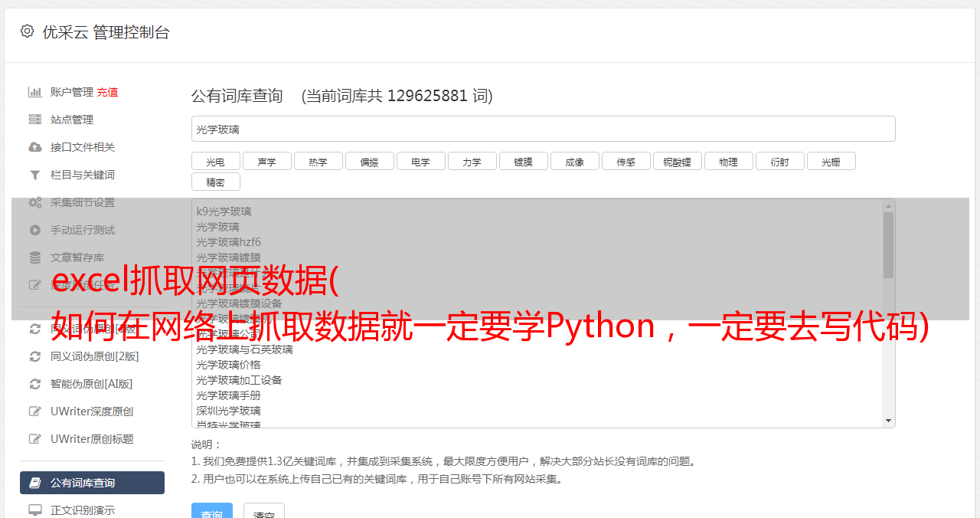Click the play circle icon for 手动运行测试
Image resolution: width=980 pixels, height=518 pixels.
[x=34, y=230]
